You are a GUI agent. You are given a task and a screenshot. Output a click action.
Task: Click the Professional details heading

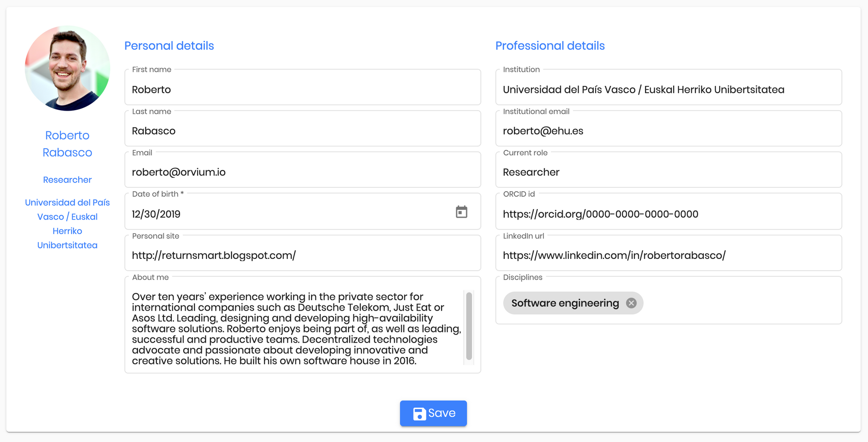[550, 46]
